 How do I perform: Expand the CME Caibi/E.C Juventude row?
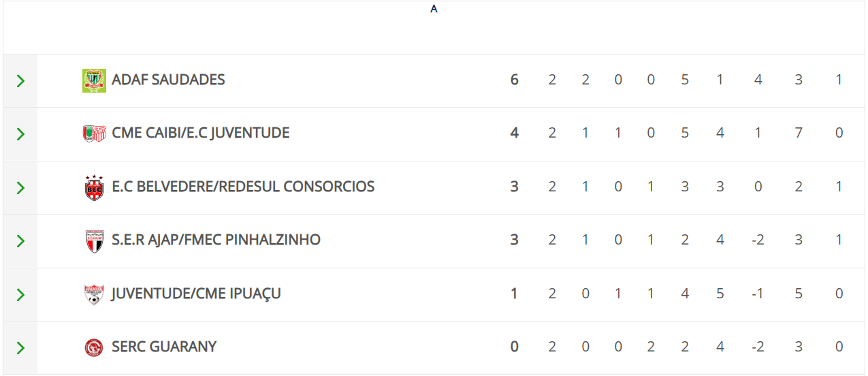click(20, 134)
